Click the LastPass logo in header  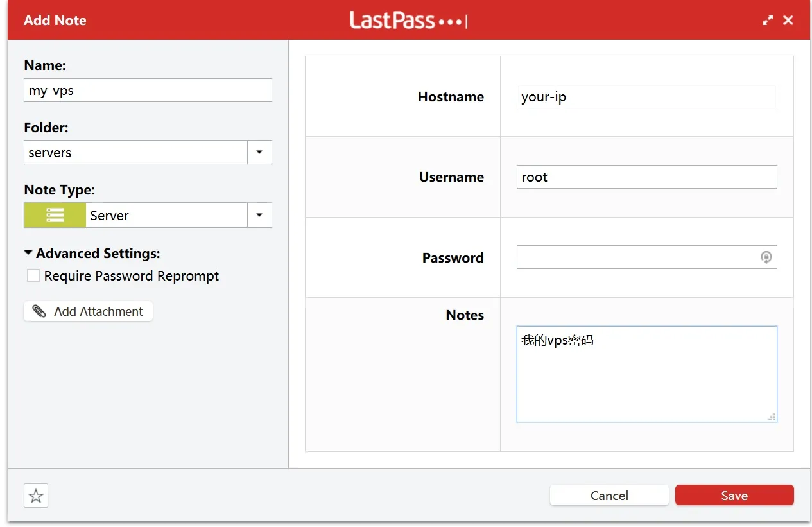click(408, 21)
